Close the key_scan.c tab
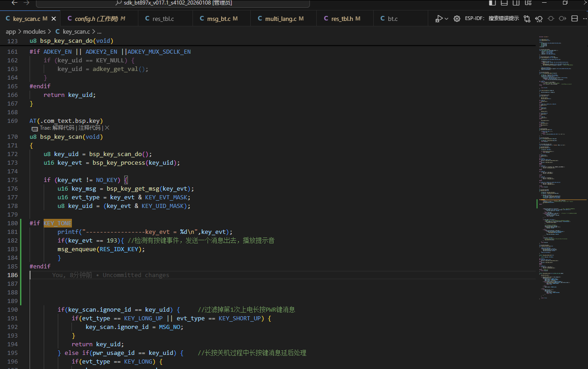This screenshot has height=369, width=588. (54, 19)
